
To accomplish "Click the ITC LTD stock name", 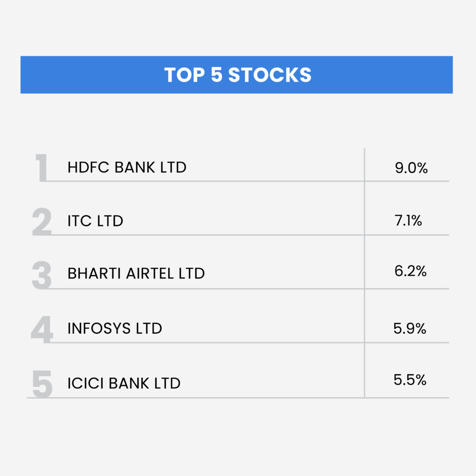I will (95, 221).
